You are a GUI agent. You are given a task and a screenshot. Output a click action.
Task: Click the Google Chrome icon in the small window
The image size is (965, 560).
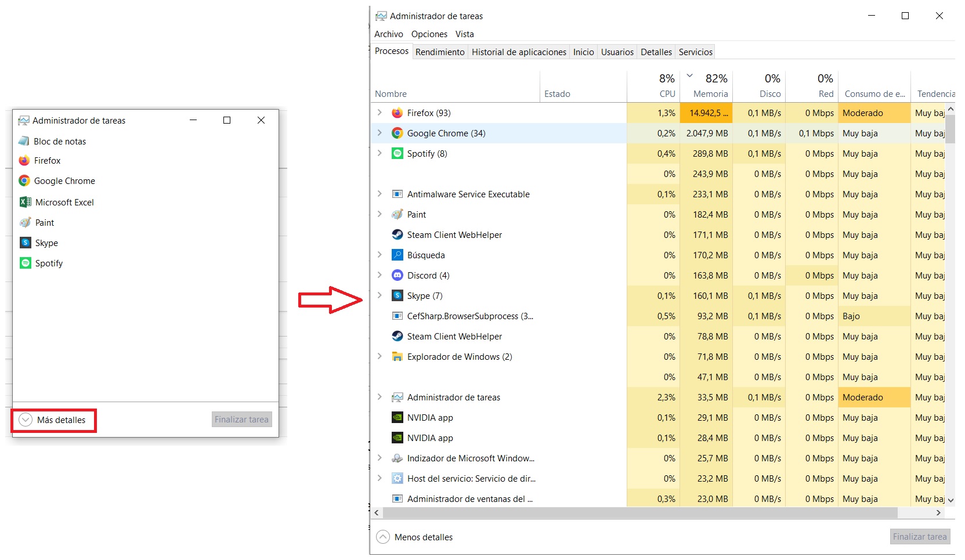coord(24,181)
